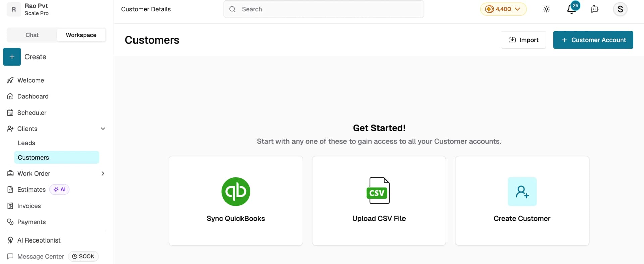Click the Customer Details breadcrumb text
This screenshot has height=264, width=644.
[146, 9]
